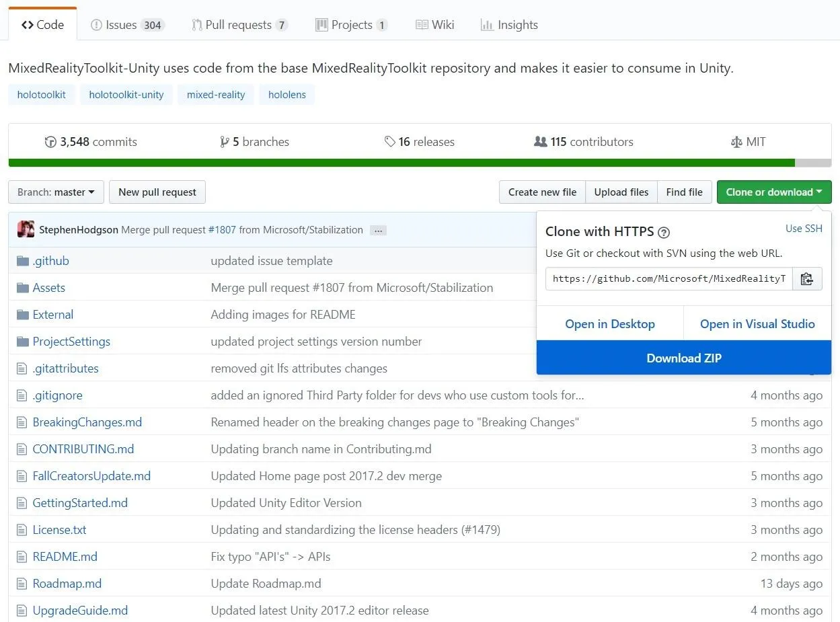The height and width of the screenshot is (622, 840).
Task: Click the branches fork icon
Action: 225,142
